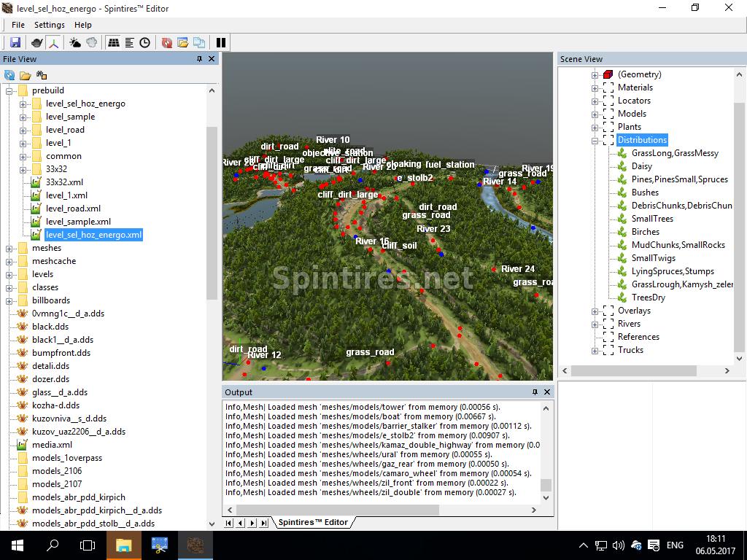Select the models_2106 folder
This screenshot has height=560, width=747.
click(x=57, y=471)
